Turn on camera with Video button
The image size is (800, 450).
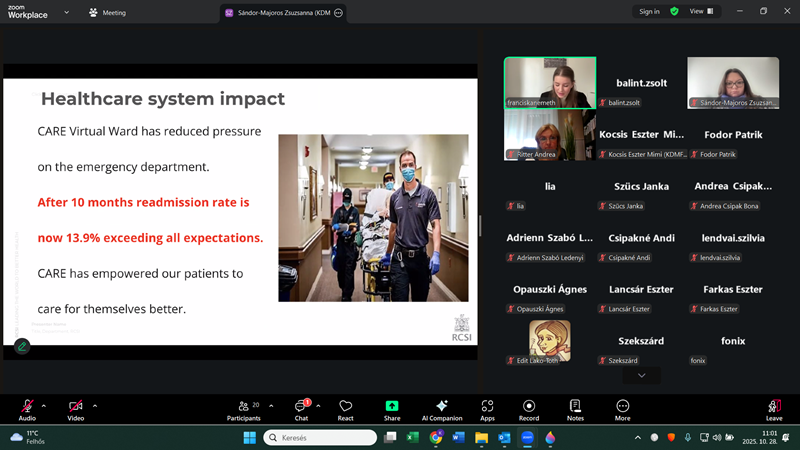[x=75, y=407]
